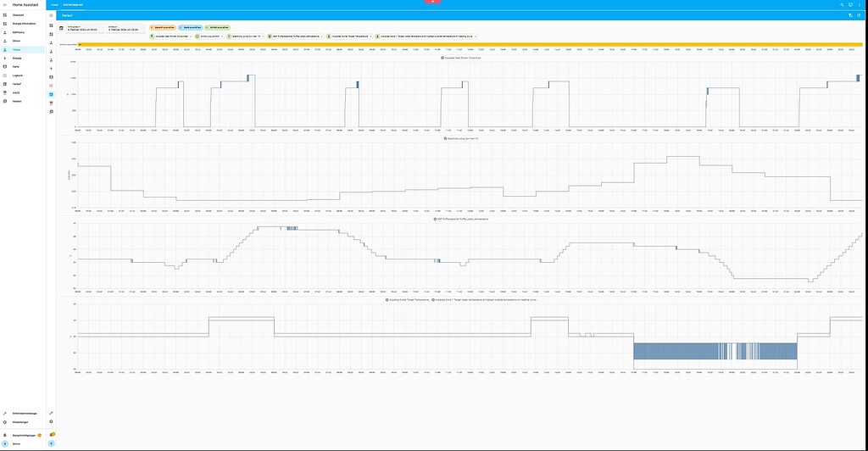868x451 pixels.
Task: Remove the simon entity chip
Action: [x=222, y=36]
